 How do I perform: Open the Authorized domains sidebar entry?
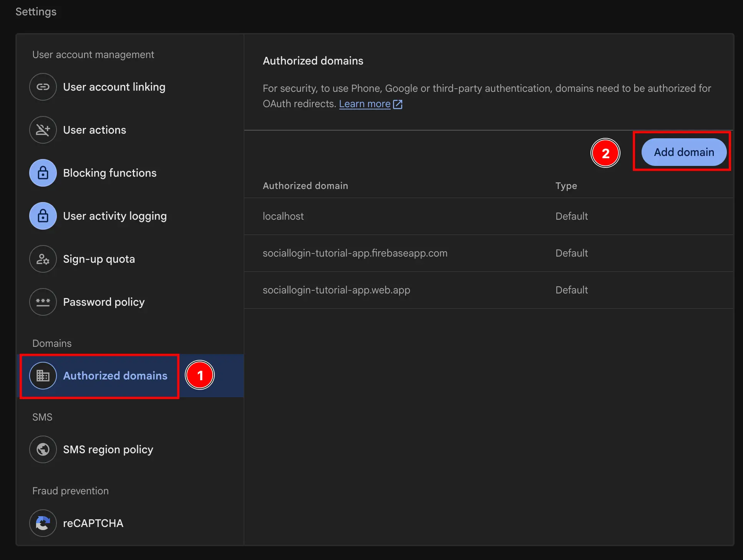point(115,376)
